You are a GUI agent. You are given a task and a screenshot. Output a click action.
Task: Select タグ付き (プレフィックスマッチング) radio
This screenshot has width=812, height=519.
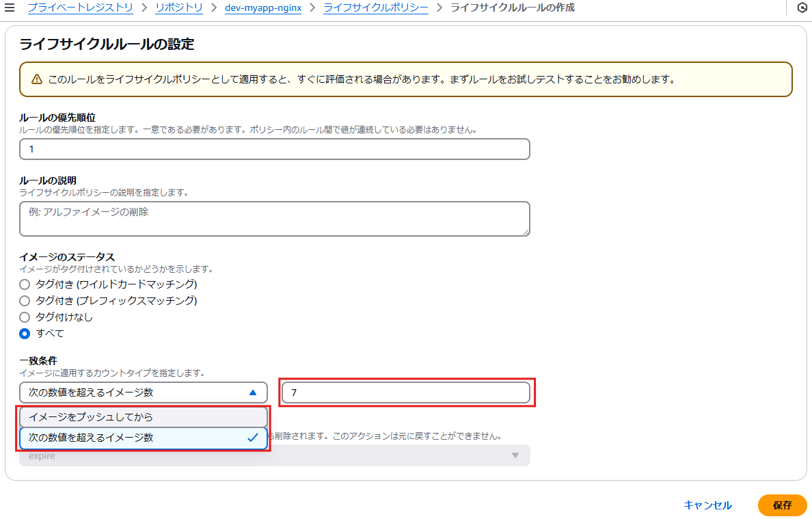click(25, 301)
